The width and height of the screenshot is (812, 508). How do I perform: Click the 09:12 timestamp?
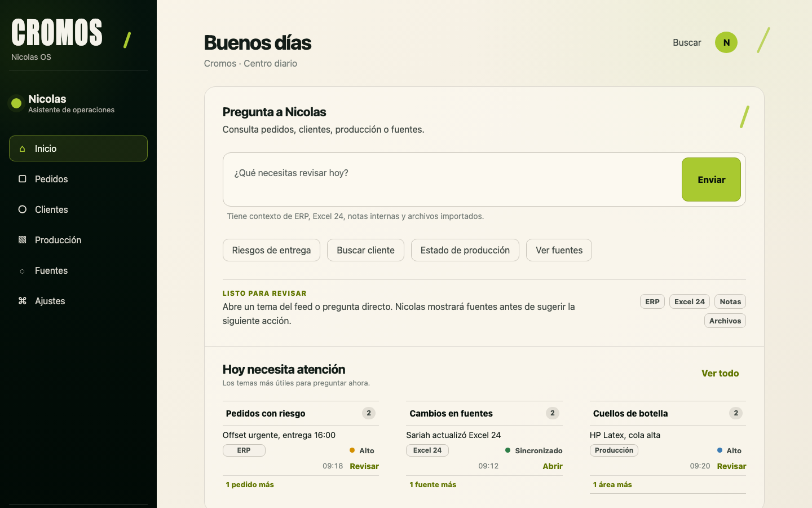(x=488, y=466)
